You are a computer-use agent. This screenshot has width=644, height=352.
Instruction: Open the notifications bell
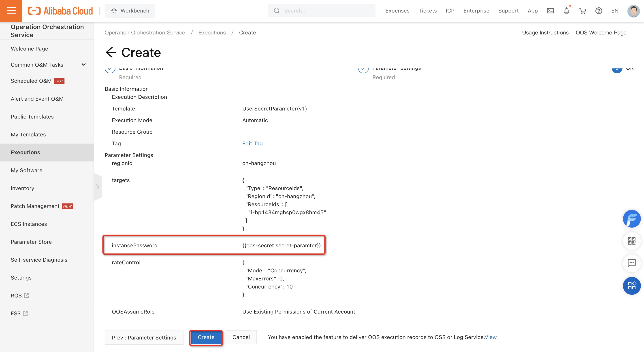click(x=567, y=11)
